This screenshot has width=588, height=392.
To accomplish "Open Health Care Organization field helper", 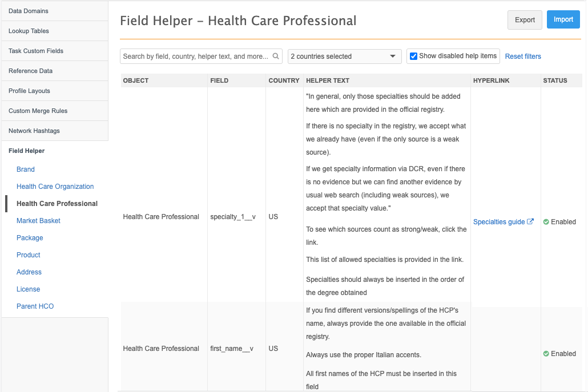I will click(55, 187).
